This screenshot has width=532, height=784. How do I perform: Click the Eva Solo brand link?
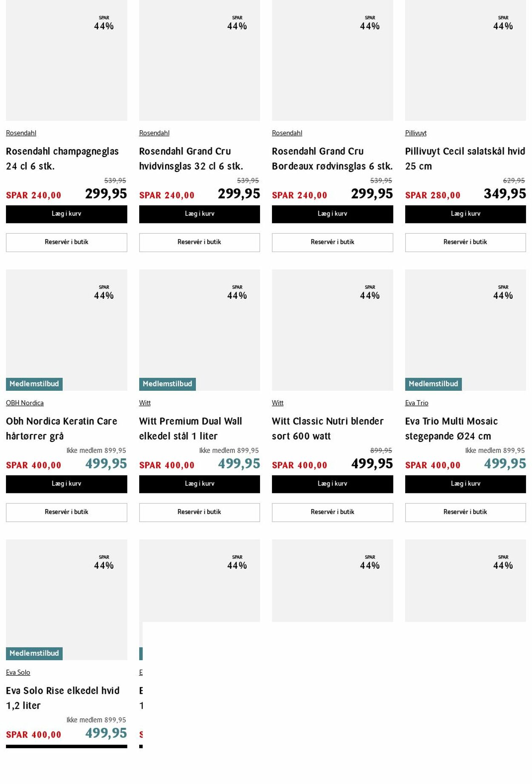(18, 672)
